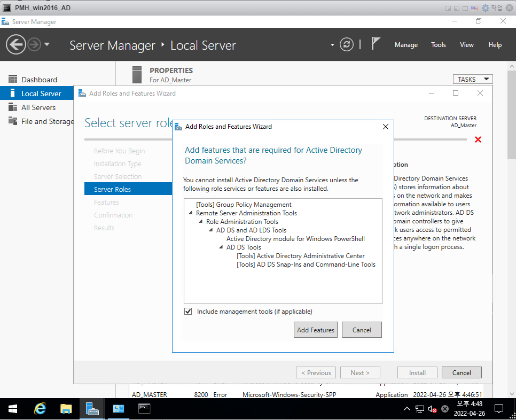
Task: Select Dashboard in the left sidebar
Action: (39, 80)
